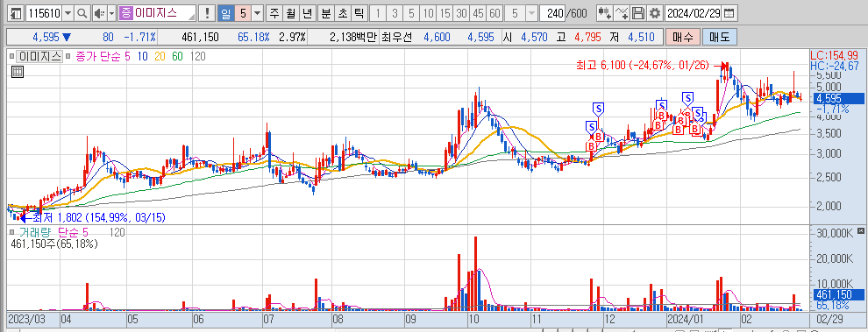The image size is (868, 332).
Task: Click the panel toggle icon beside the stock code
Action: pos(17,13)
